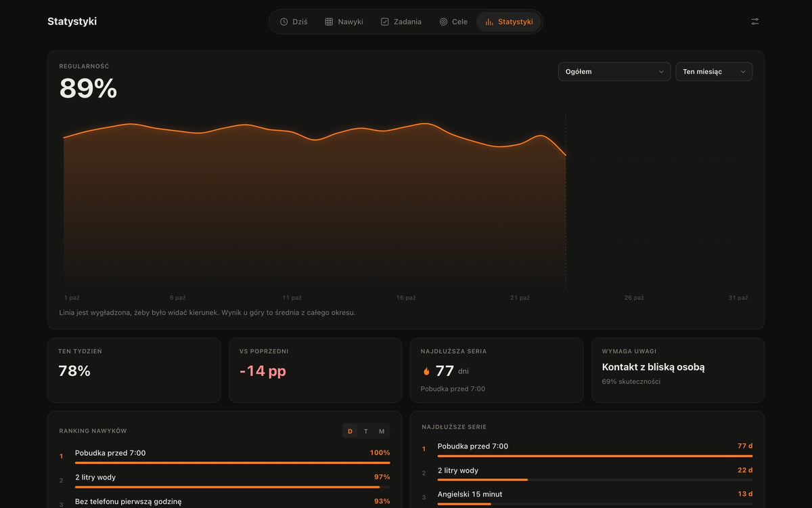
Task: Open the Kontakt z bliską osobą card
Action: (x=678, y=371)
